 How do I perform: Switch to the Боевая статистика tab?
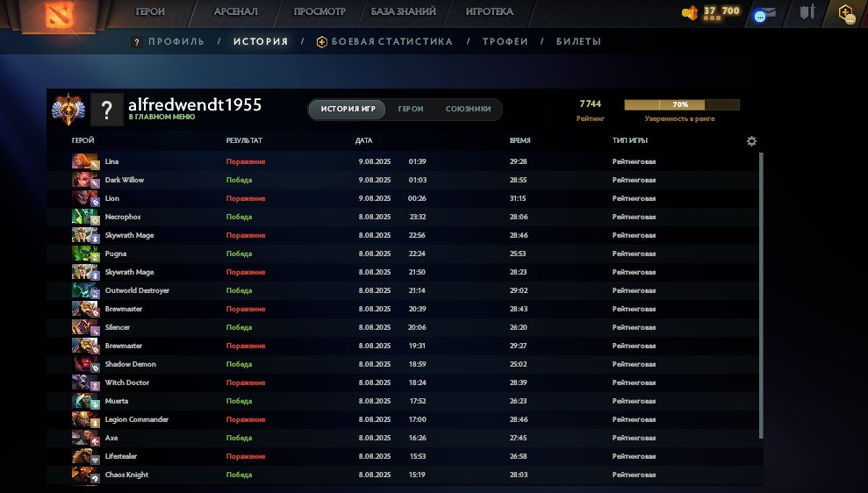392,41
